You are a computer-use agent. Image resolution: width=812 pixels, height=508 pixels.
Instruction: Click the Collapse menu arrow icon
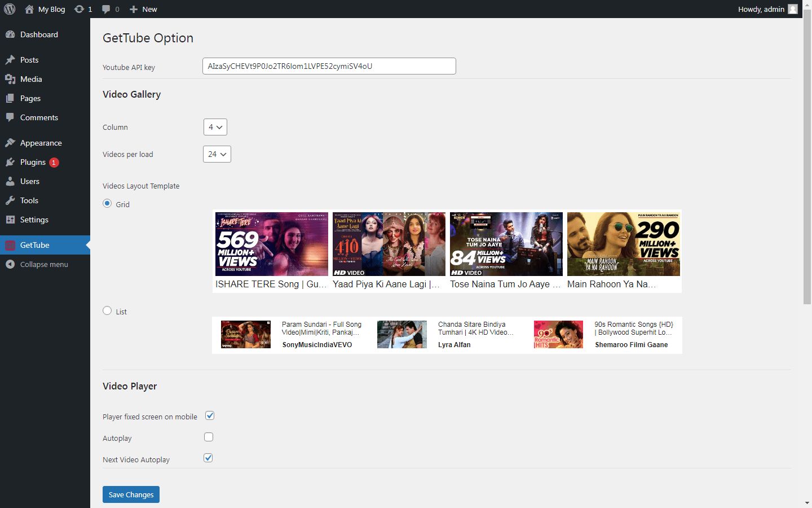10,264
